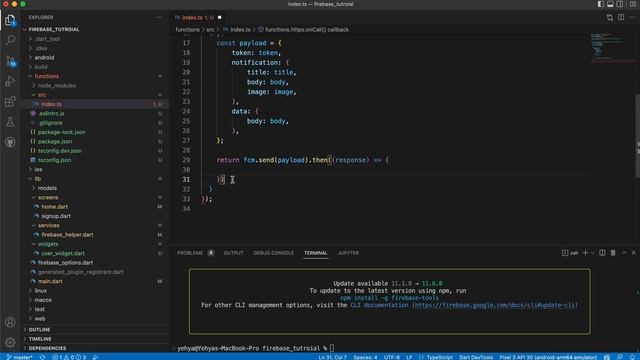Click the editor minimap
640x360 pixels.
point(612,48)
